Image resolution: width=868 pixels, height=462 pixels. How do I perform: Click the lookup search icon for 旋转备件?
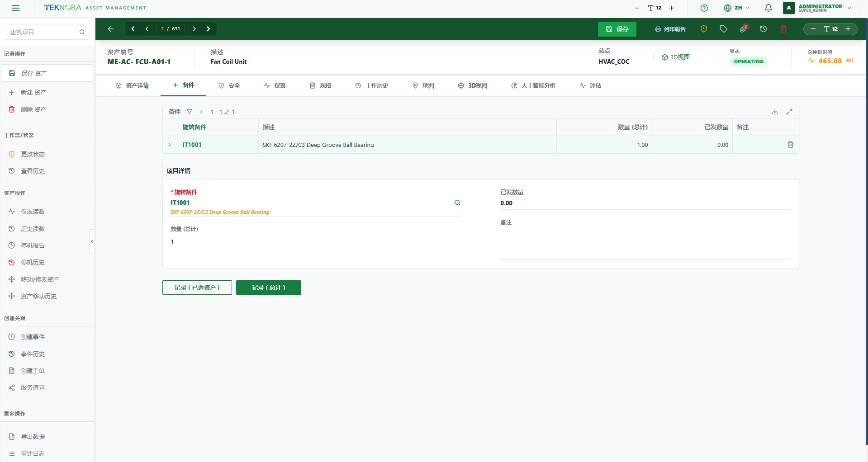[457, 203]
